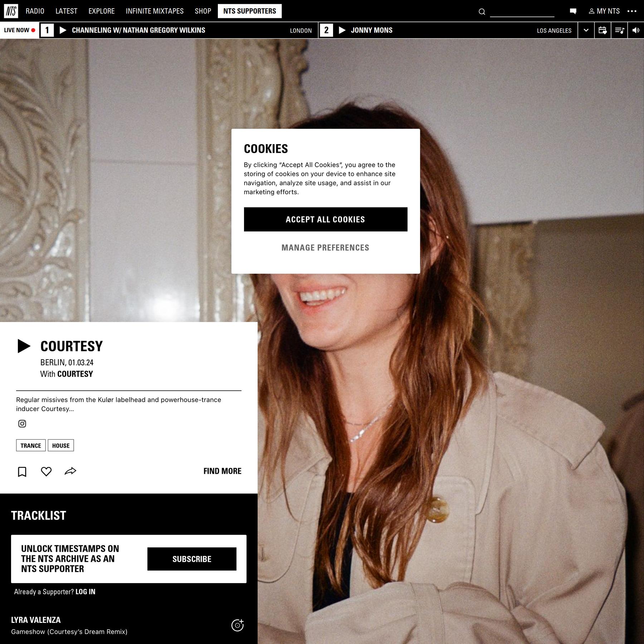Click the Subscribe button
The width and height of the screenshot is (644, 644).
click(x=192, y=559)
